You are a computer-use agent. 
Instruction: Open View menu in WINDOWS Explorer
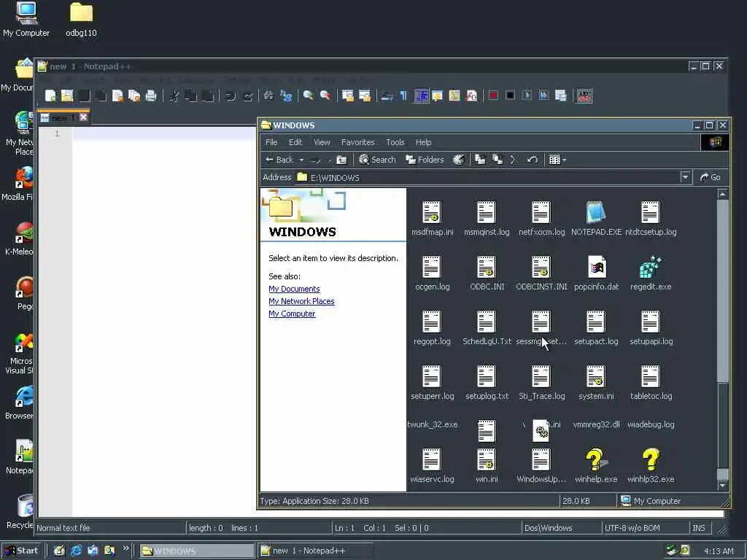(322, 142)
